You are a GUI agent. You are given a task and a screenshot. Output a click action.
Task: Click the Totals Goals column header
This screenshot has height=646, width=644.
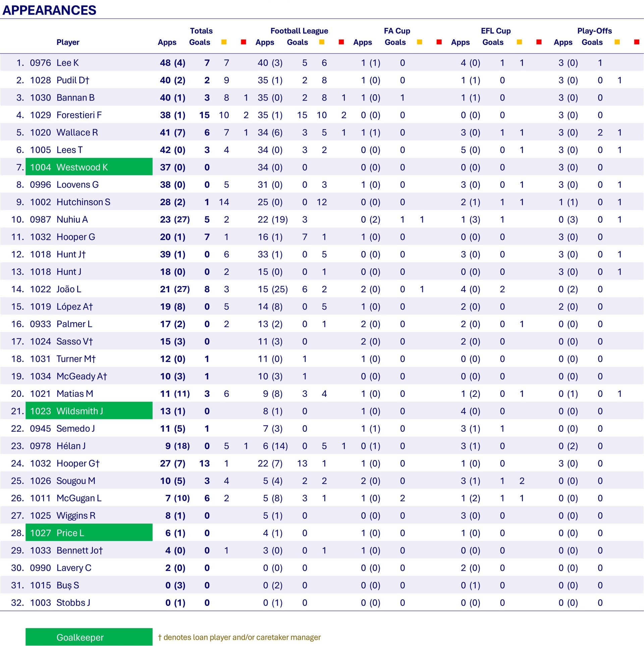click(200, 42)
